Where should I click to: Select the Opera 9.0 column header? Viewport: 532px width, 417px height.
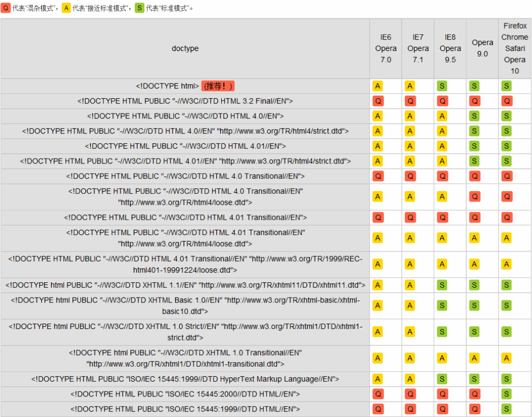(483, 48)
